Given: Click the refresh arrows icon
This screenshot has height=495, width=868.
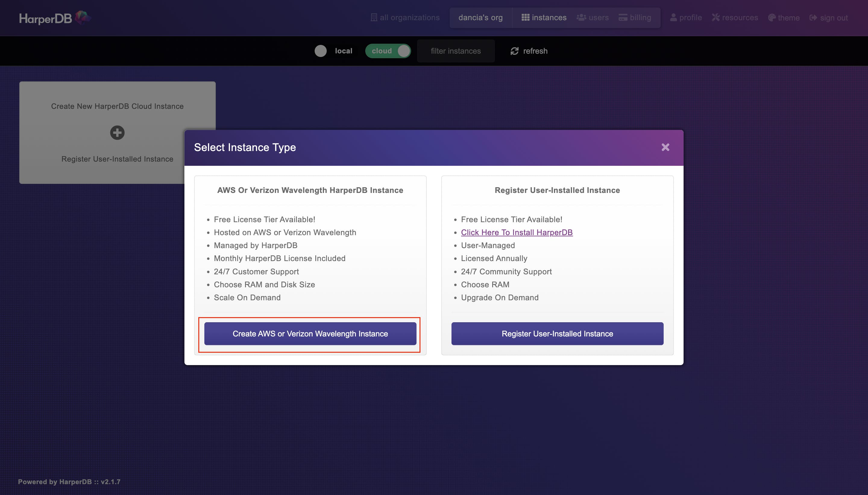Looking at the screenshot, I should pyautogui.click(x=514, y=51).
